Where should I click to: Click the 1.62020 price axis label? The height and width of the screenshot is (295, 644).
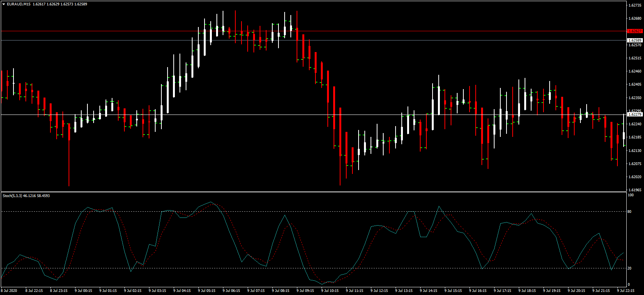pos(635,177)
